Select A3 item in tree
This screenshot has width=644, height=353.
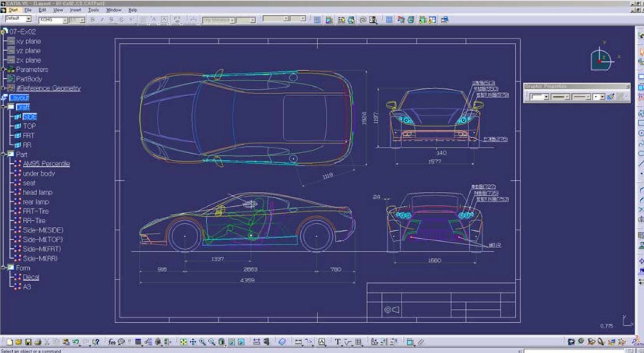[x=27, y=287]
